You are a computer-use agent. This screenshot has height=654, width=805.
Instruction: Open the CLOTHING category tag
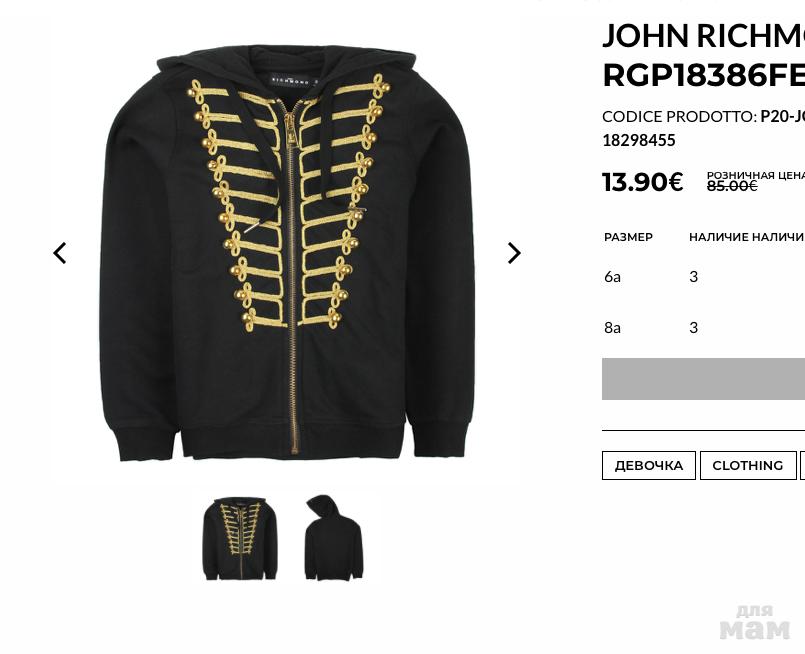point(748,466)
